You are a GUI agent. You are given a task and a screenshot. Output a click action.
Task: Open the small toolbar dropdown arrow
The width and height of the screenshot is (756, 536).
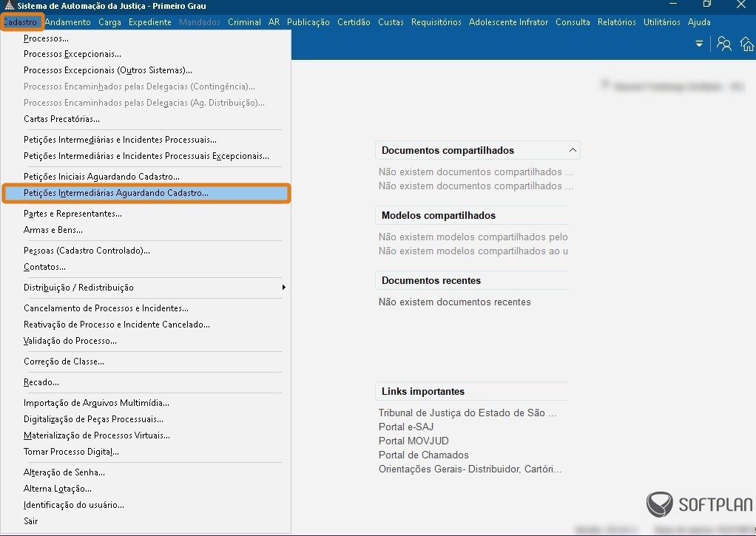point(699,44)
